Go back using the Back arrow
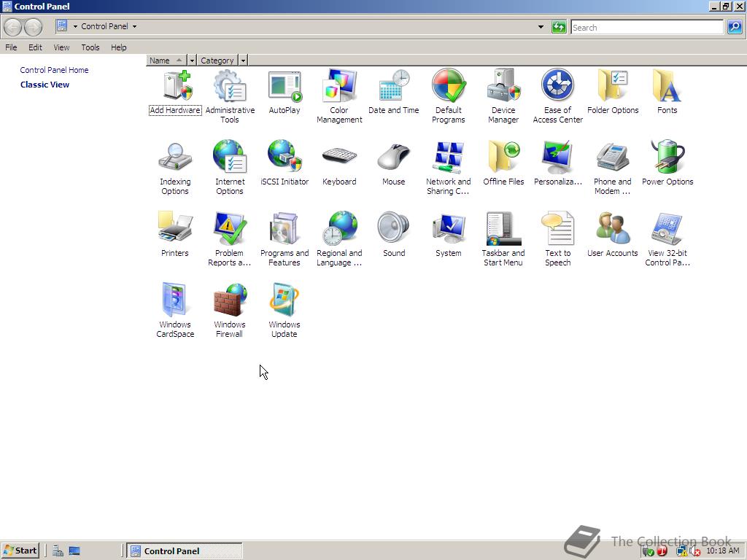 point(13,27)
